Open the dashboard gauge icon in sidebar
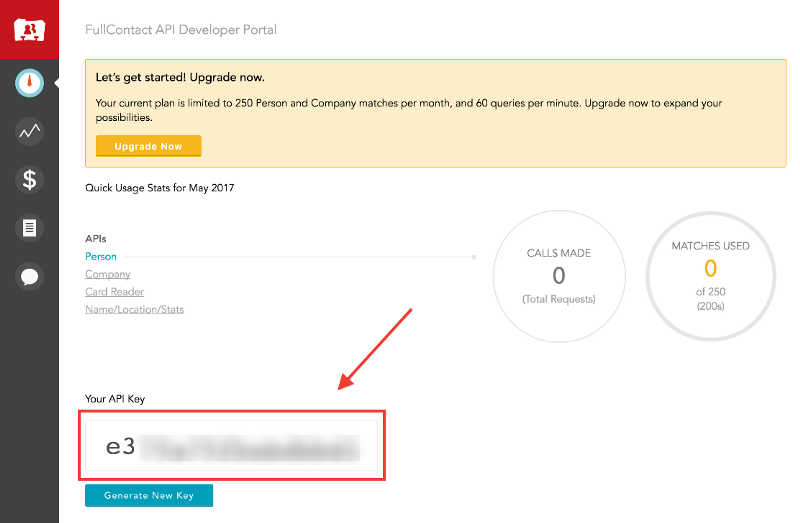This screenshot has height=523, width=800. (30, 83)
